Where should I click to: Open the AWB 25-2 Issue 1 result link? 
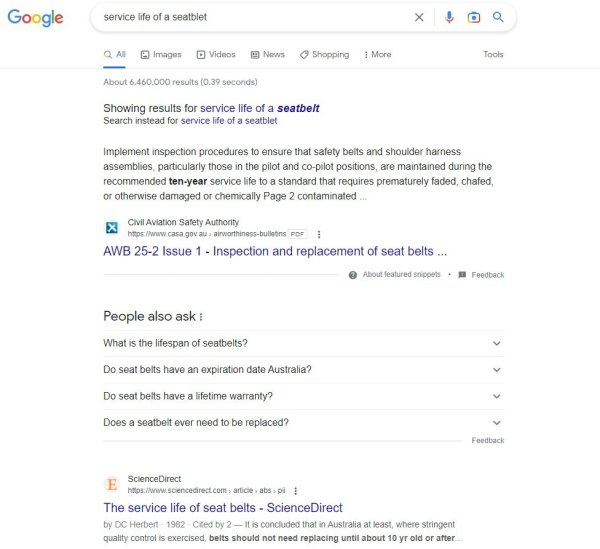click(x=274, y=251)
